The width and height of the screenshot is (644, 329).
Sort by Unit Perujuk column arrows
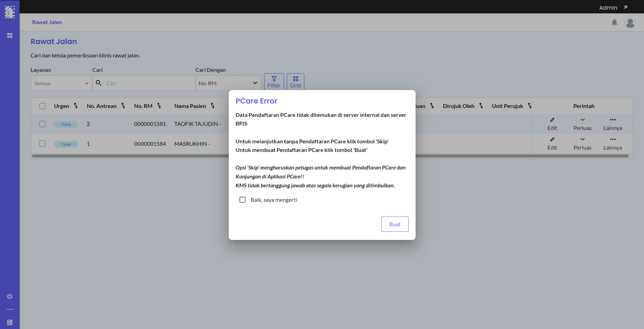click(530, 106)
